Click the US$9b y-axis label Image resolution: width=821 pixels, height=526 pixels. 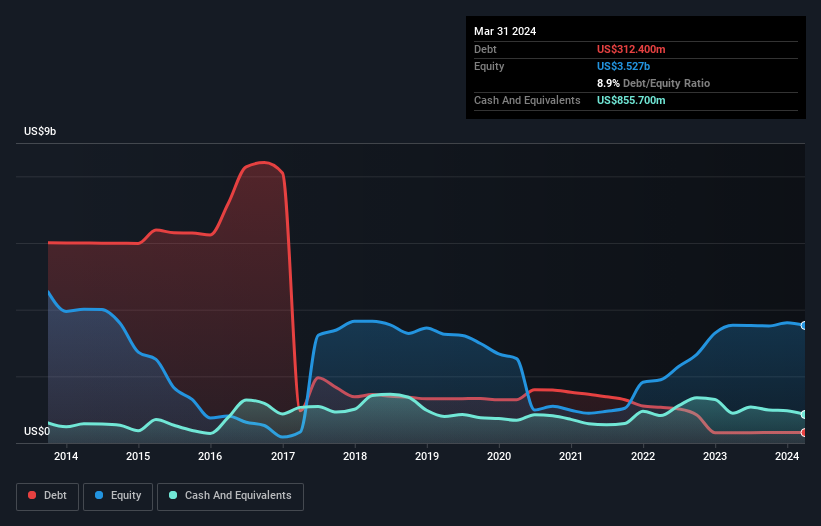40,131
